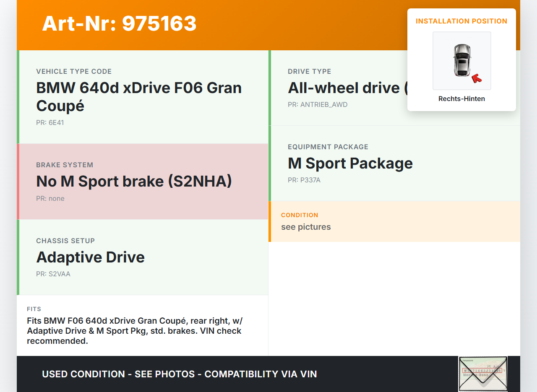Click the Fits compatibility description text
Image resolution: width=537 pixels, height=392 pixels.
tap(134, 331)
